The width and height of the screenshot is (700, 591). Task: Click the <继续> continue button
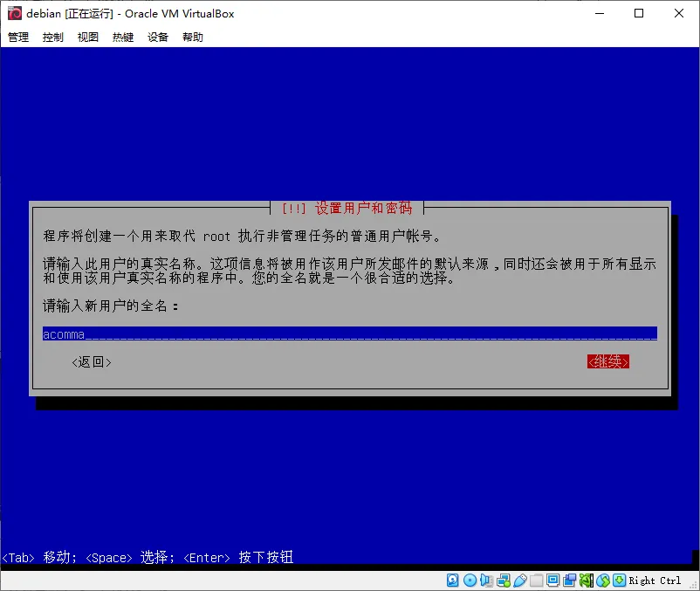tap(608, 361)
